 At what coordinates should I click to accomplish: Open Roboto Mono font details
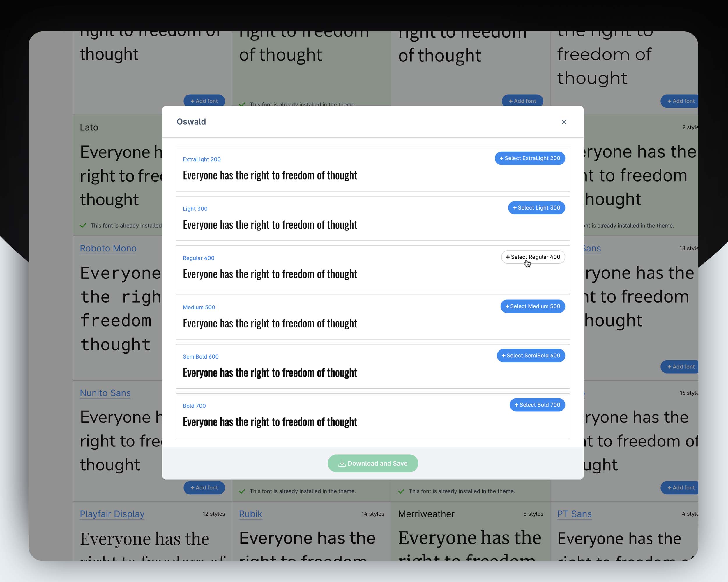tap(109, 248)
